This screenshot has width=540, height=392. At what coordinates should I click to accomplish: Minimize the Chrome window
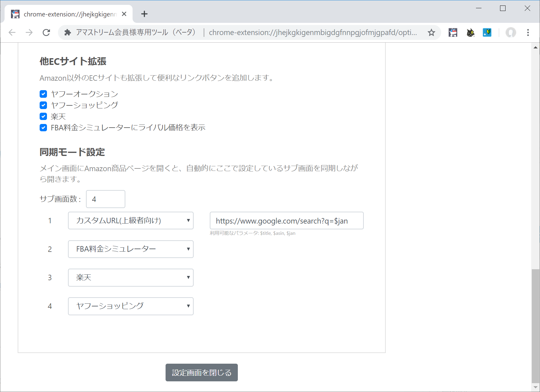click(x=479, y=8)
